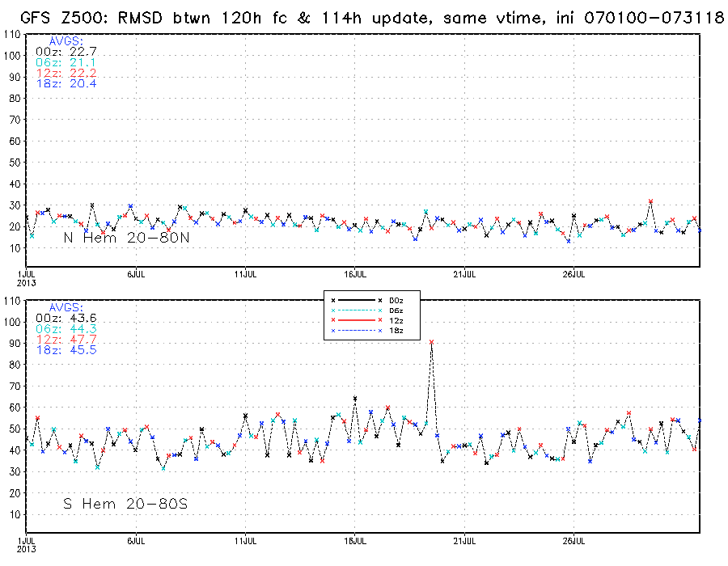
Task: Click the '21JUL' axis label on top chart
Action: click(x=465, y=274)
